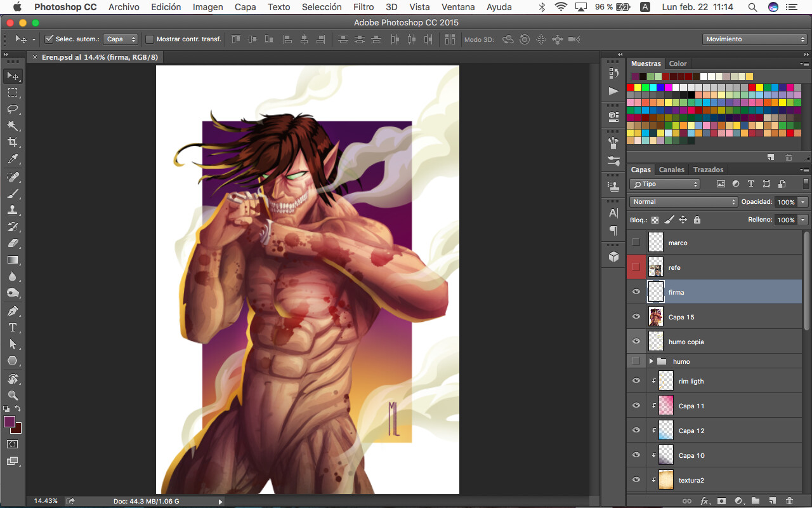Select the Hand tool

click(x=13, y=378)
